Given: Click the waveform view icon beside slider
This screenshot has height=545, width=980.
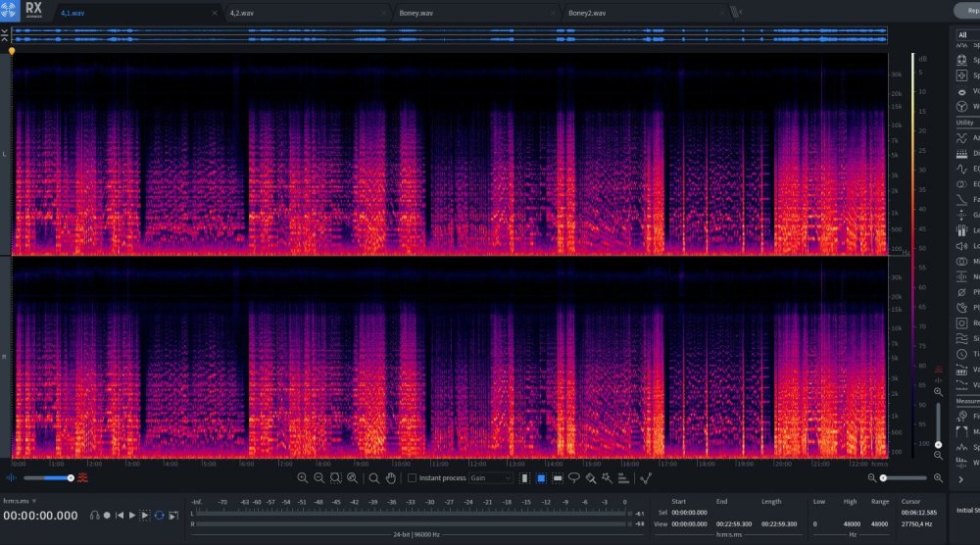Looking at the screenshot, I should [11, 478].
